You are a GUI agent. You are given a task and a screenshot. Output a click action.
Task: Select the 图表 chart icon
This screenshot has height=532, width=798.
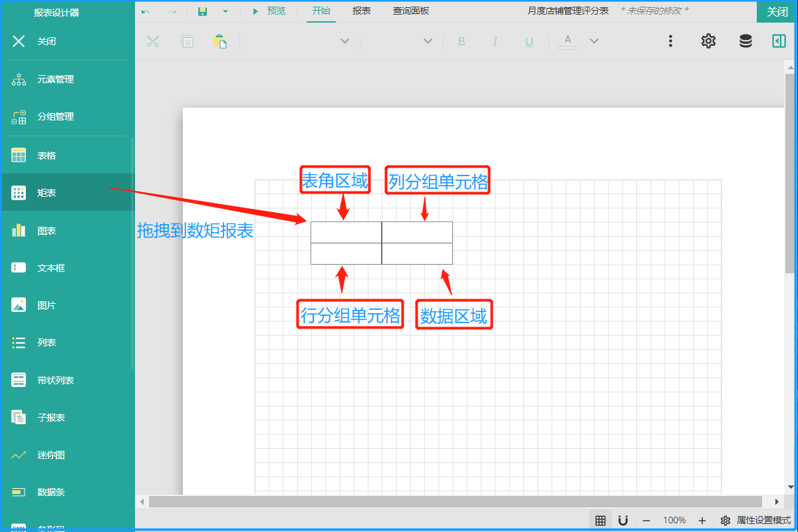[19, 231]
